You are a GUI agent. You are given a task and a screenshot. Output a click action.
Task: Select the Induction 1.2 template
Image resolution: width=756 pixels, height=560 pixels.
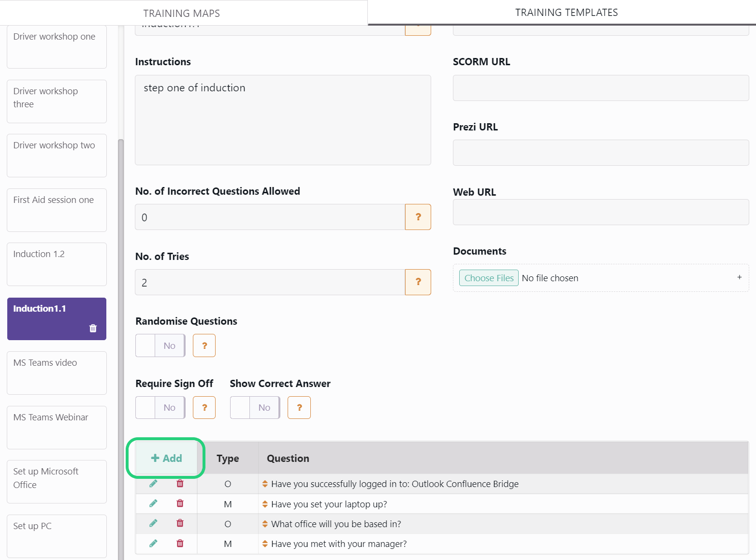pos(57,264)
